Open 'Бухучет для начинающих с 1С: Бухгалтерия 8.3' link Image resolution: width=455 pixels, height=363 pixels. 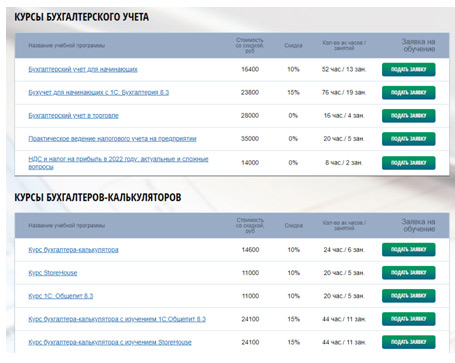99,92
